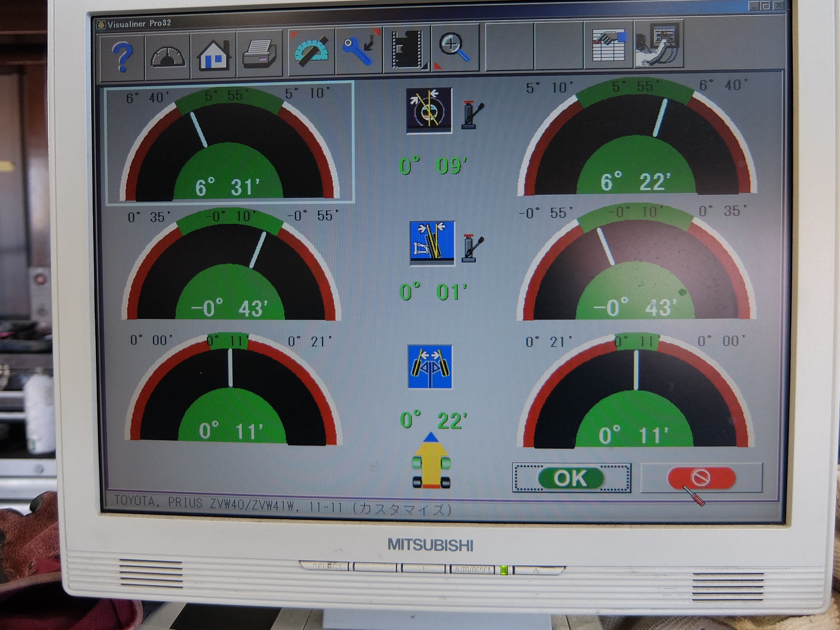Print the alignment results
Screen dimensions: 840x630
coord(259,54)
